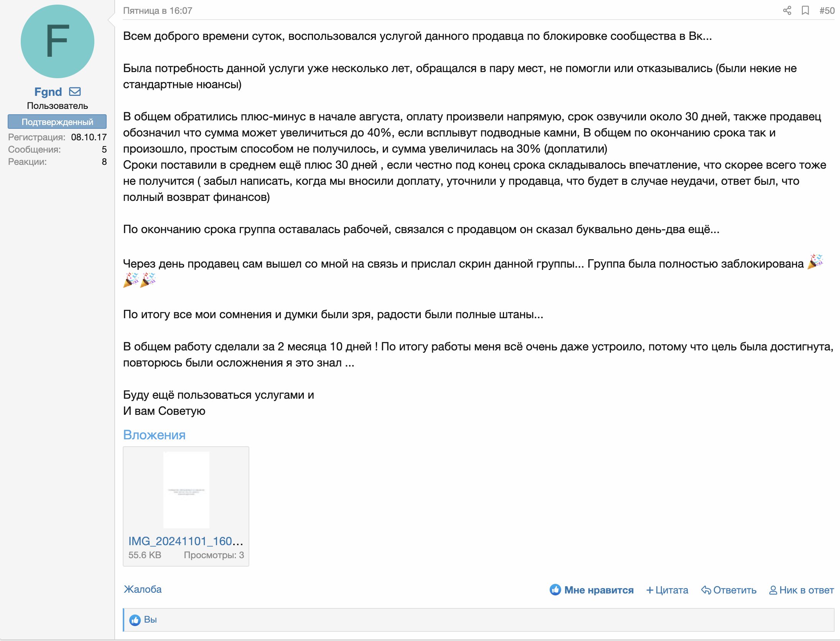Open the Вы reactions list link
This screenshot has height=641, width=840.
[150, 620]
